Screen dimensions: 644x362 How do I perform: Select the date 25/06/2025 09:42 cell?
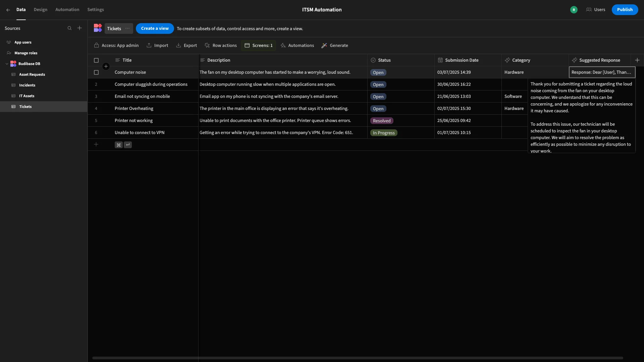tap(468, 121)
